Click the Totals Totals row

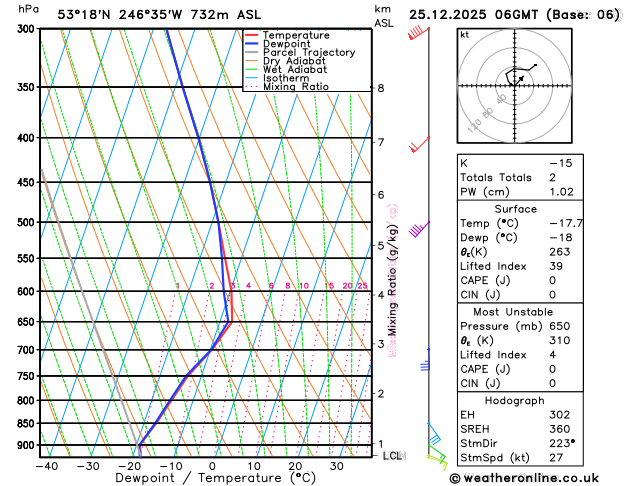coord(520,178)
